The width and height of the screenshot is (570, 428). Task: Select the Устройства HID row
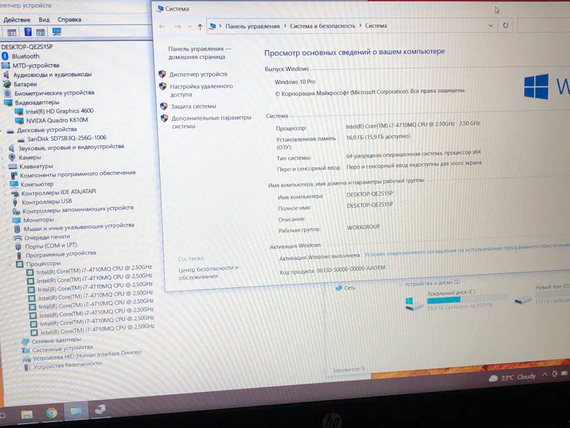[x=87, y=355]
